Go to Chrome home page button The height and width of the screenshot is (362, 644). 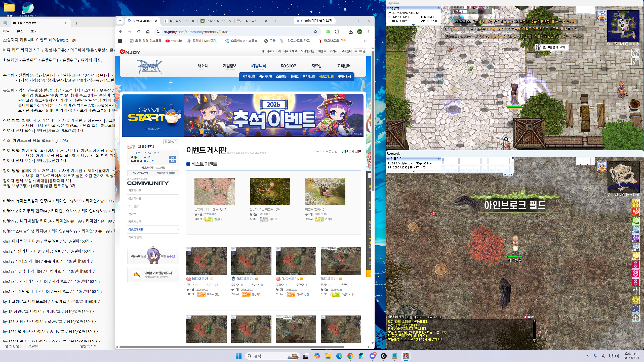tap(148, 32)
